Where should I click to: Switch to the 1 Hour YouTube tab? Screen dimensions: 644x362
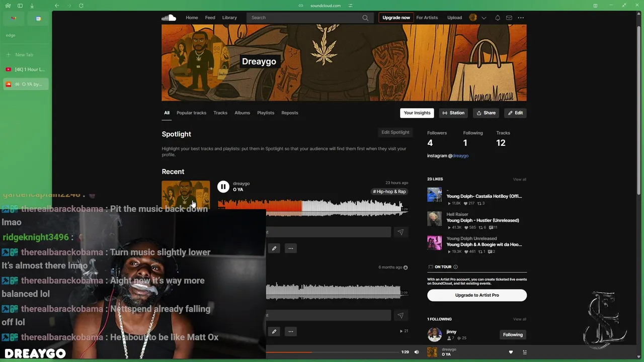click(x=25, y=69)
